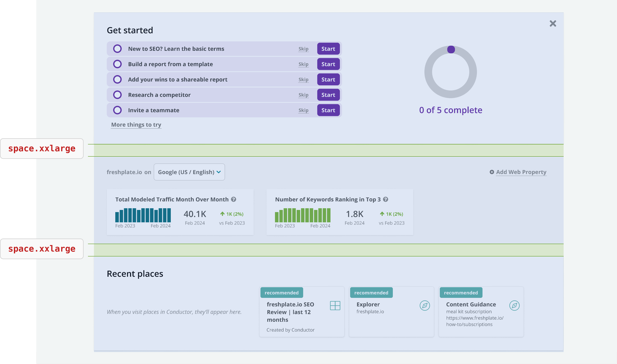Image resolution: width=617 pixels, height=364 pixels.
Task: Skip Add your wins to shareable report
Action: [x=303, y=80]
